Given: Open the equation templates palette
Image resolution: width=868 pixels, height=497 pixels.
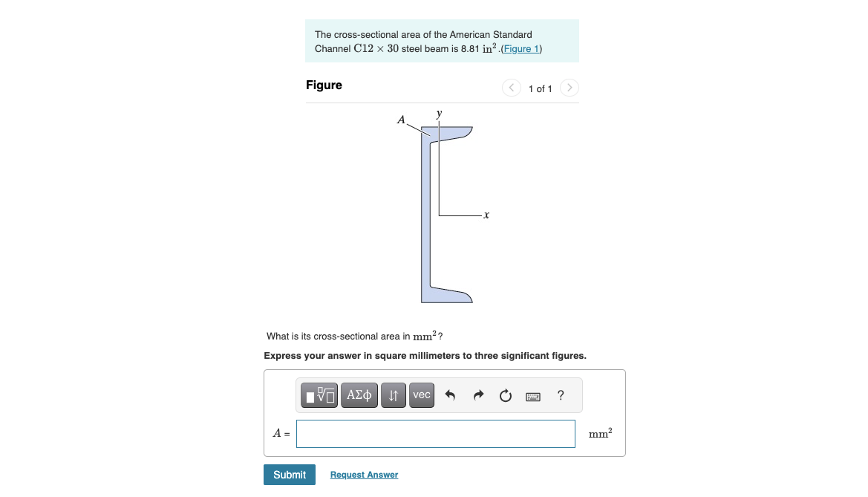Looking at the screenshot, I should tap(319, 395).
